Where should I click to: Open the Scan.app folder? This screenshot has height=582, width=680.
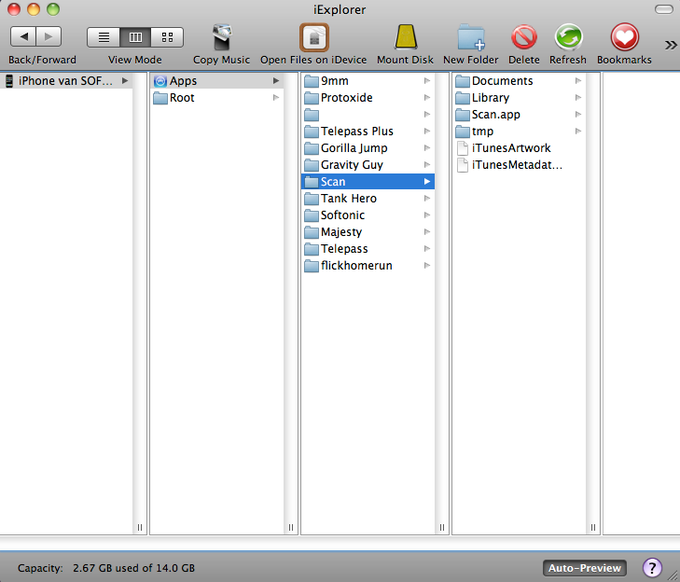click(x=519, y=114)
